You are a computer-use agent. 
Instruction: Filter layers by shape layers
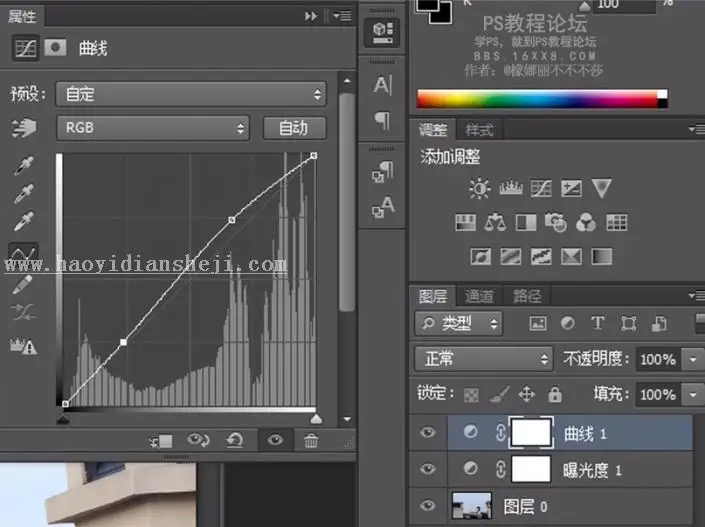pos(628,323)
